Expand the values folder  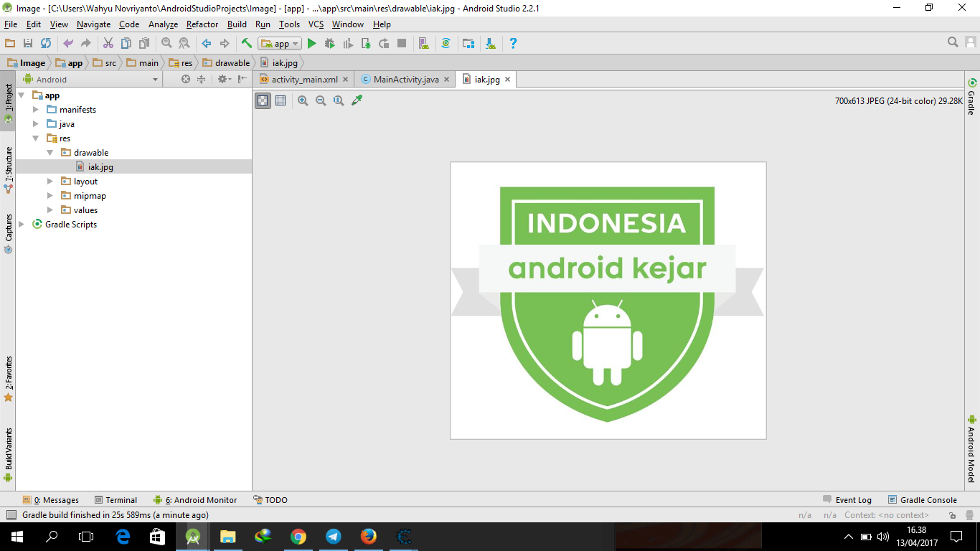pos(50,209)
